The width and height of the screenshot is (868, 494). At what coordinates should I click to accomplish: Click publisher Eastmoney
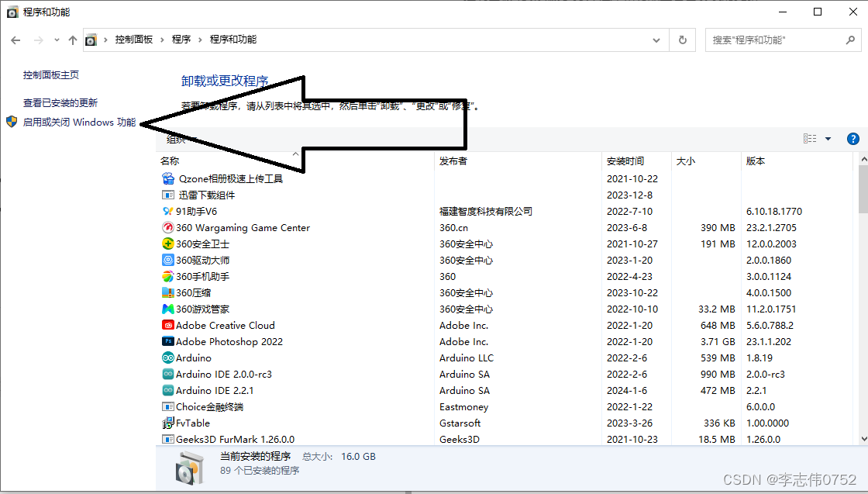pyautogui.click(x=464, y=407)
